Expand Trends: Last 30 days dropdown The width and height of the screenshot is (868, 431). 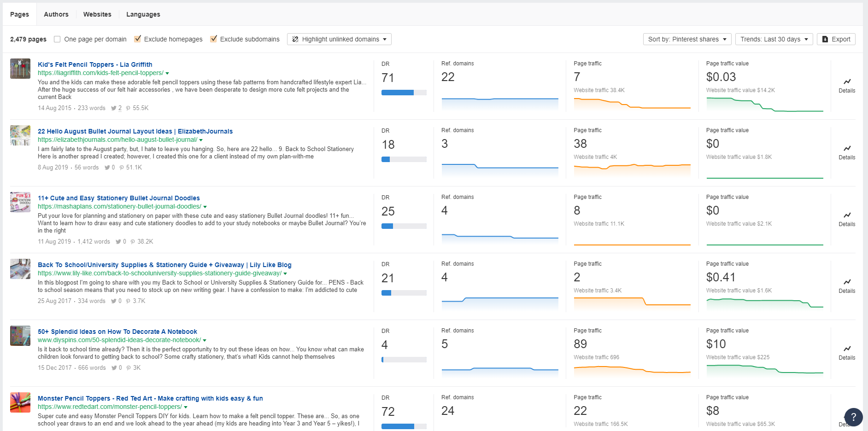(774, 39)
